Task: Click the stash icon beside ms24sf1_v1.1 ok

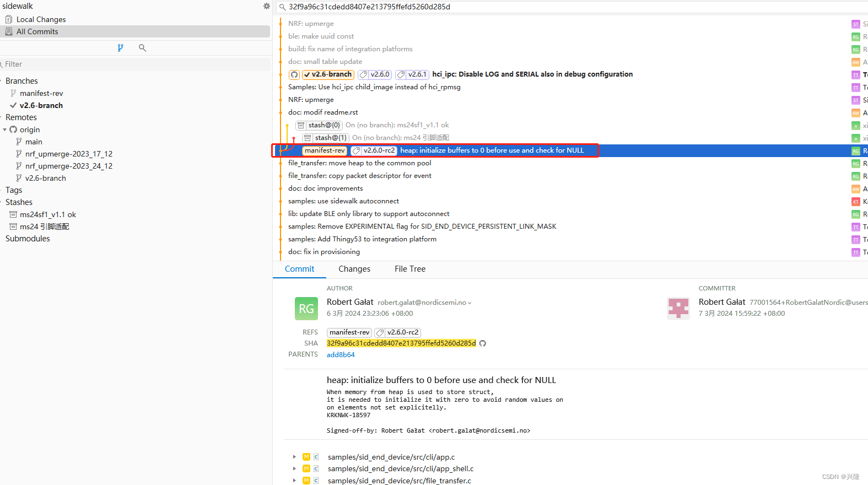Action: 13,214
